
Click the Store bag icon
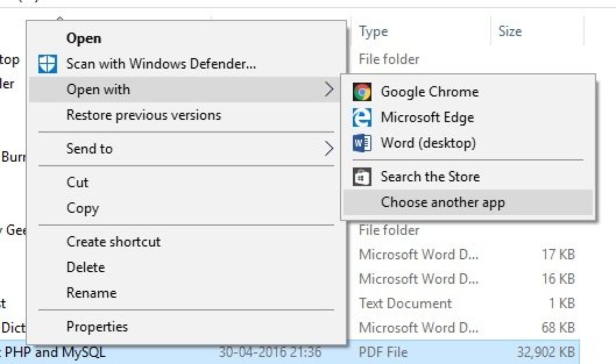click(x=362, y=177)
